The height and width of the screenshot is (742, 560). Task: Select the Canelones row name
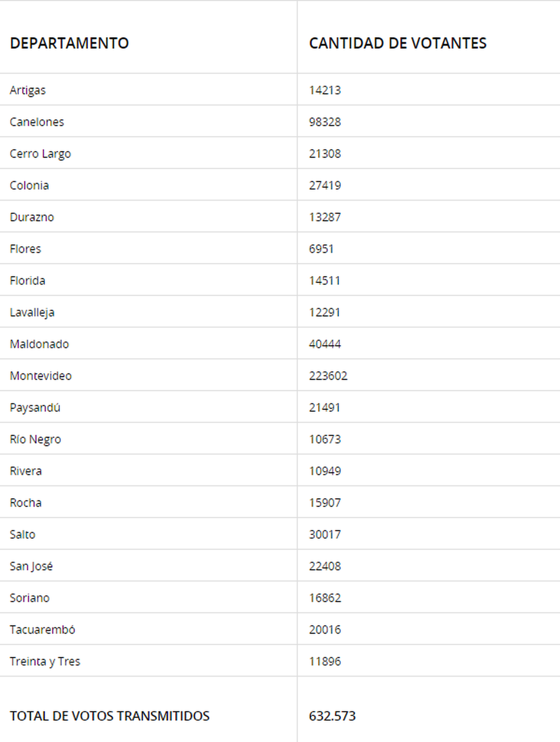tap(36, 122)
